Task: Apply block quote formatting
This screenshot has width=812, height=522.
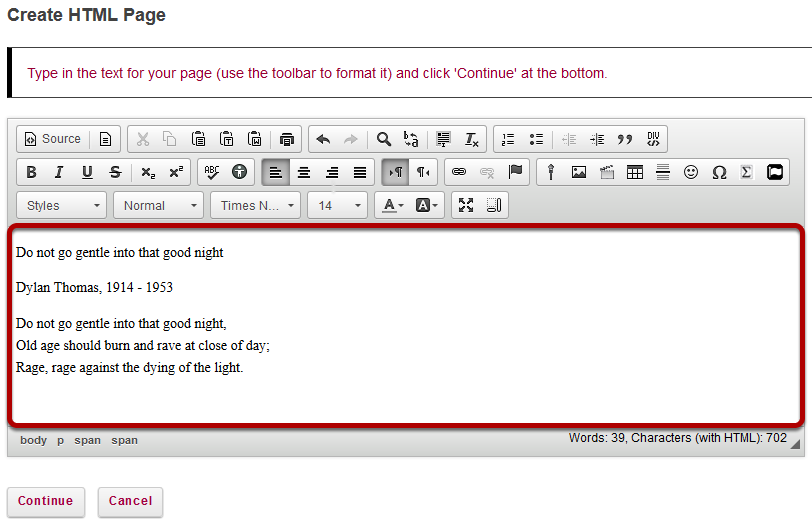Action: pos(625,139)
